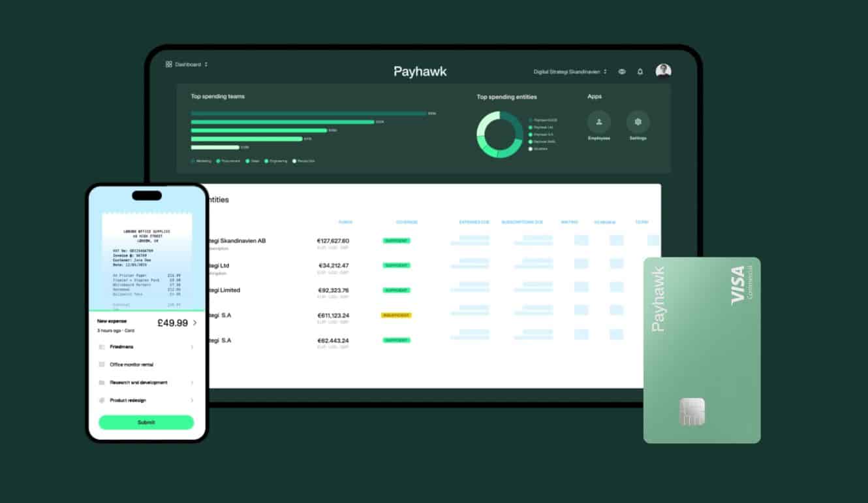The image size is (868, 503).
Task: Open the user profile avatar
Action: coord(664,71)
